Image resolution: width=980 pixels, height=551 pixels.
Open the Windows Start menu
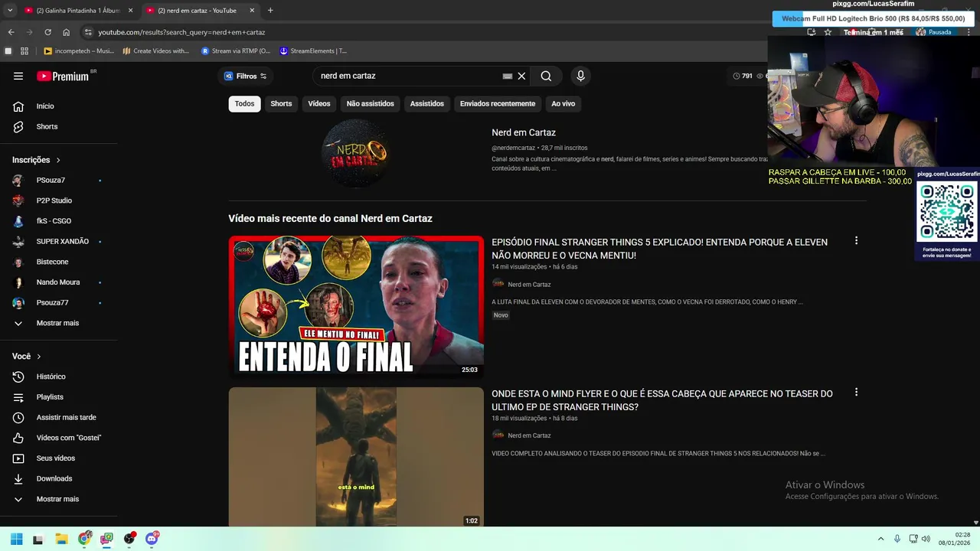(x=16, y=539)
